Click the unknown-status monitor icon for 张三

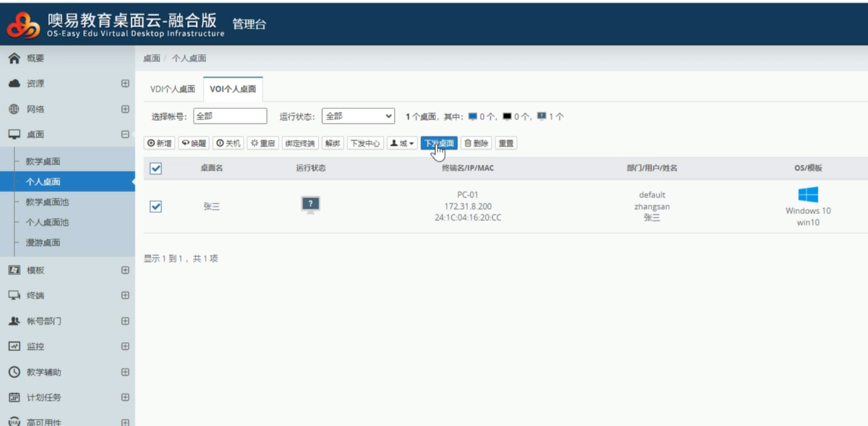click(x=310, y=205)
